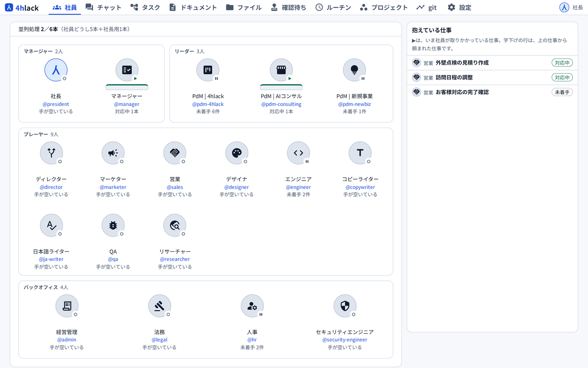Open the 設定 settings tab

459,7
